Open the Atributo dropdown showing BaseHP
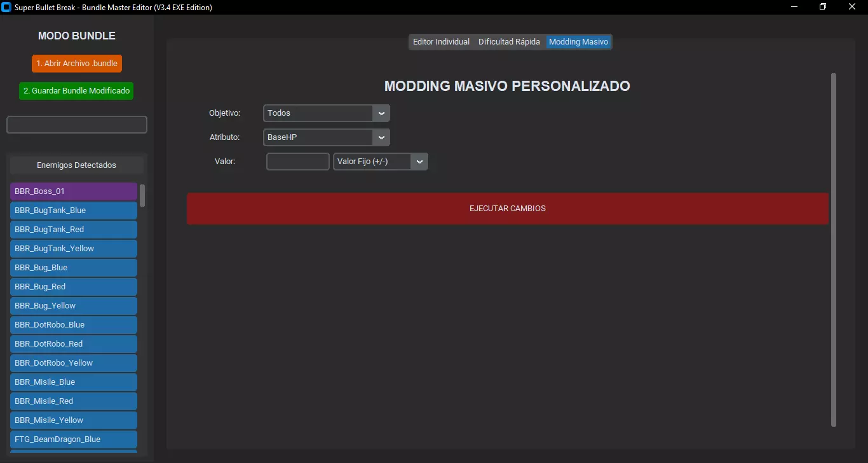 pyautogui.click(x=327, y=137)
